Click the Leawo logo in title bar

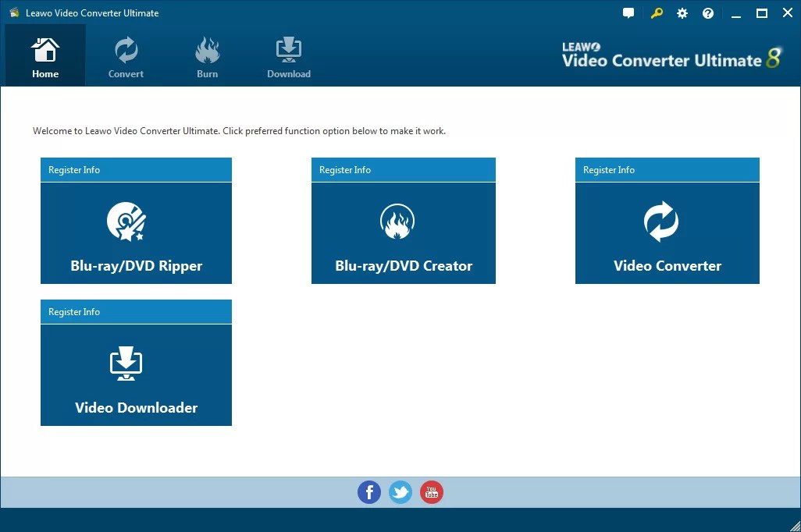(x=13, y=12)
